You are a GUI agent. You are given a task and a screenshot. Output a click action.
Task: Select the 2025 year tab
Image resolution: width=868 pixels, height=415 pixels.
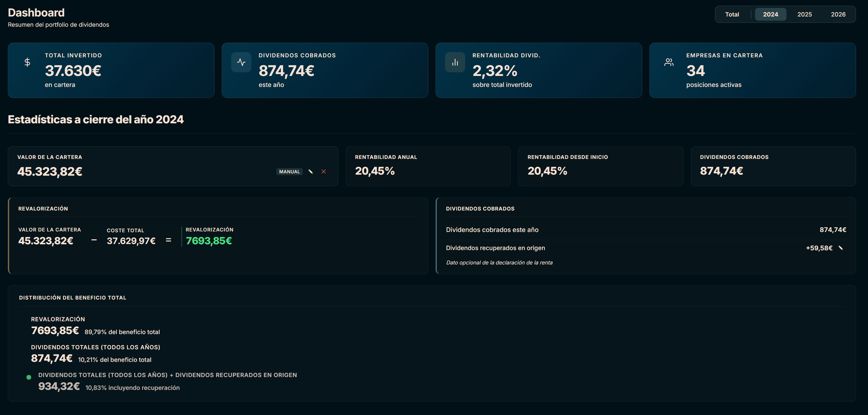coord(804,14)
